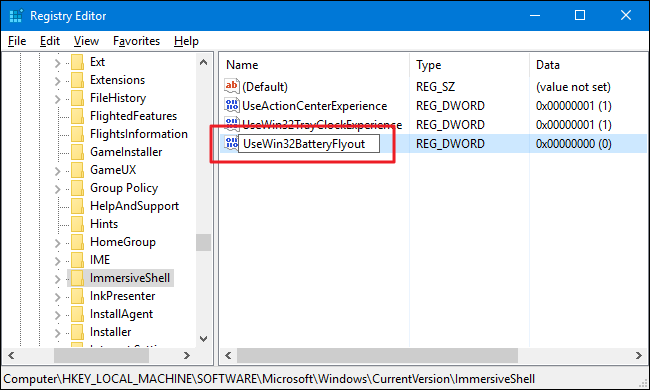Image resolution: width=650 pixels, height=390 pixels.
Task: Click the FileHistory folder icon
Action: [78, 98]
